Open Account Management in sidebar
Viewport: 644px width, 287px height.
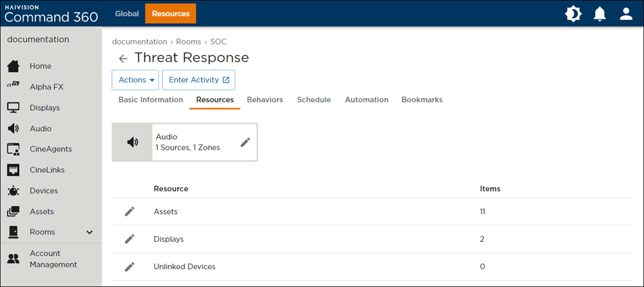click(x=53, y=259)
